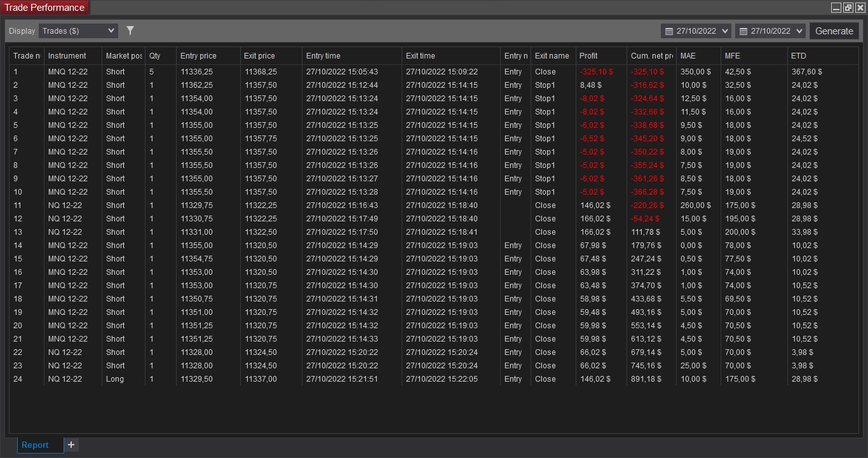This screenshot has width=868, height=458.
Task: Sort by Exit time column header
Action: point(451,56)
